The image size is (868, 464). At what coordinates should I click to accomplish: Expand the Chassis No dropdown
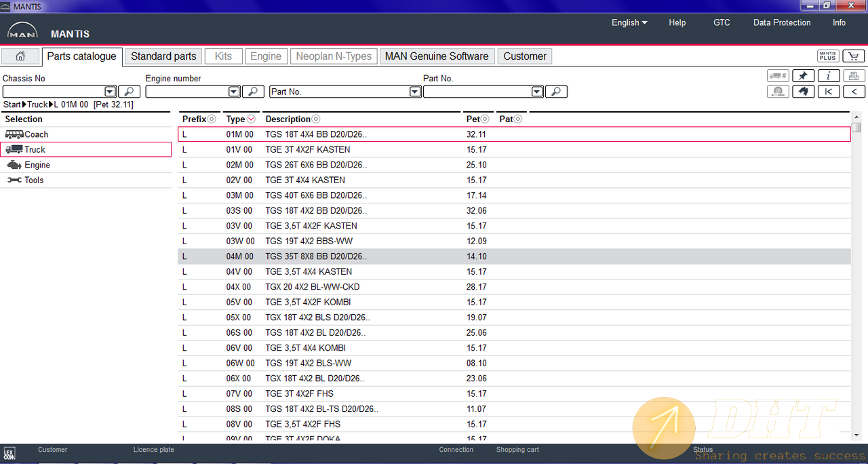(x=110, y=92)
